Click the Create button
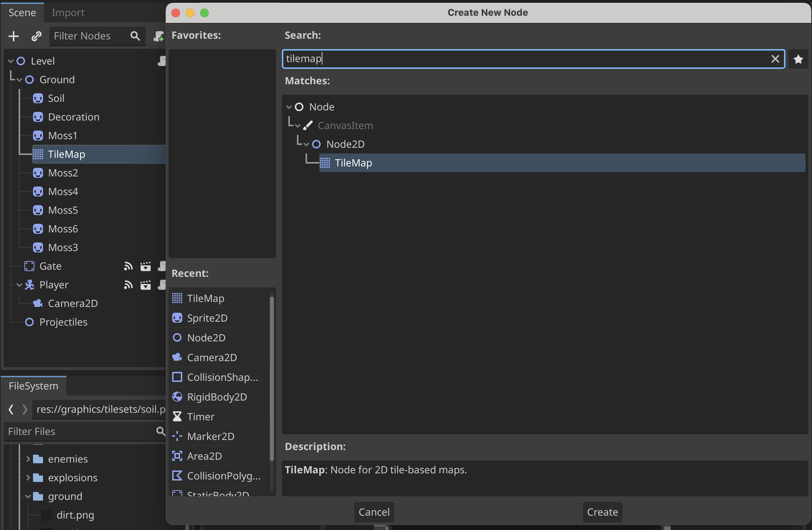The image size is (812, 530). [603, 512]
